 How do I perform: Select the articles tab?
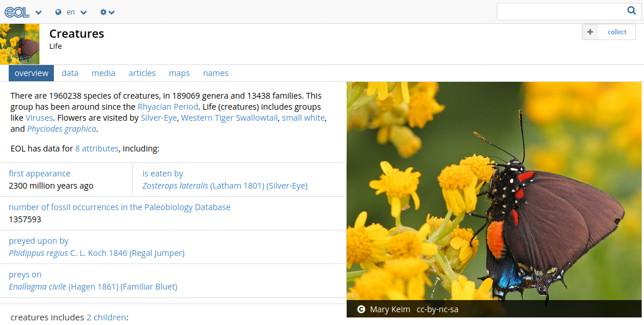pyautogui.click(x=142, y=73)
